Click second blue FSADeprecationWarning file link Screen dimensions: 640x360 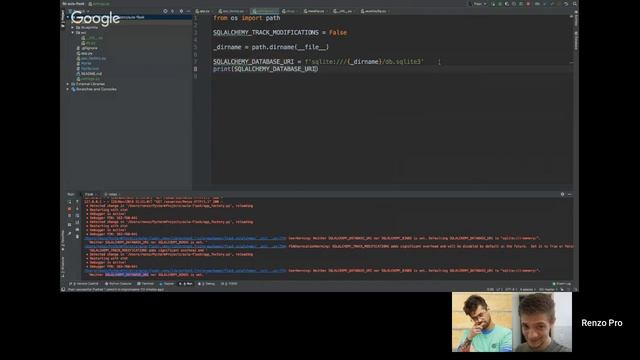click(x=185, y=246)
